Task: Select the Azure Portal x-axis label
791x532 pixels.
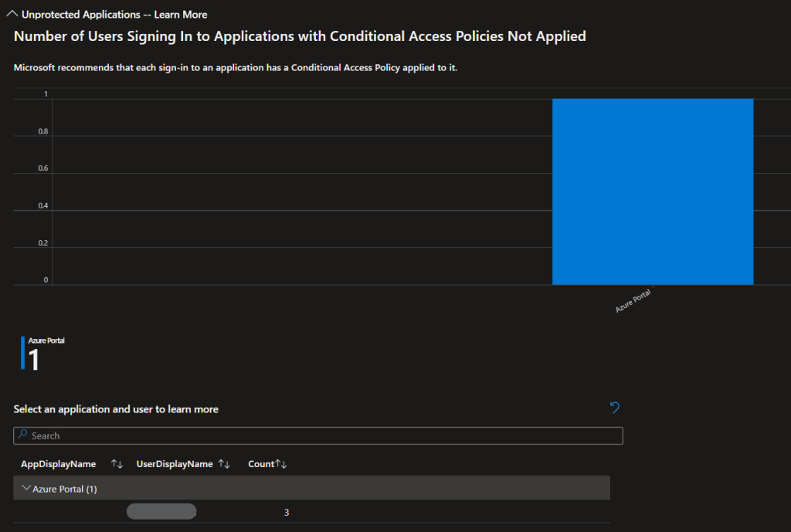Action: (633, 300)
